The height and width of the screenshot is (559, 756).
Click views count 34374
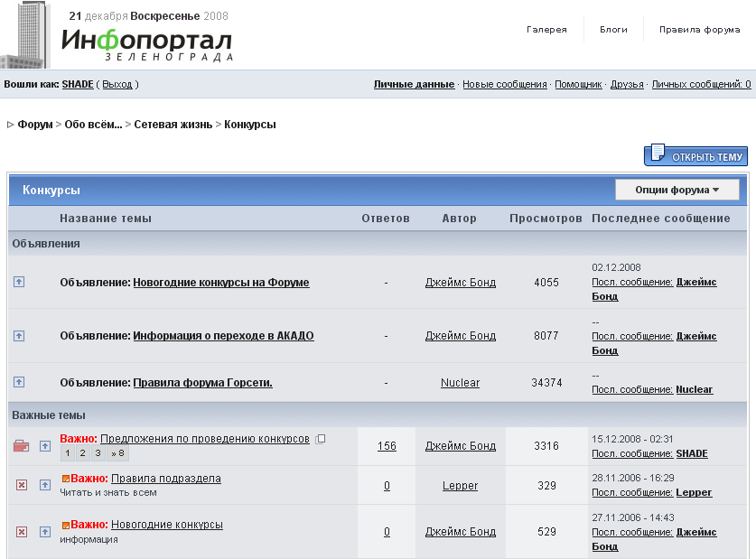(x=546, y=383)
